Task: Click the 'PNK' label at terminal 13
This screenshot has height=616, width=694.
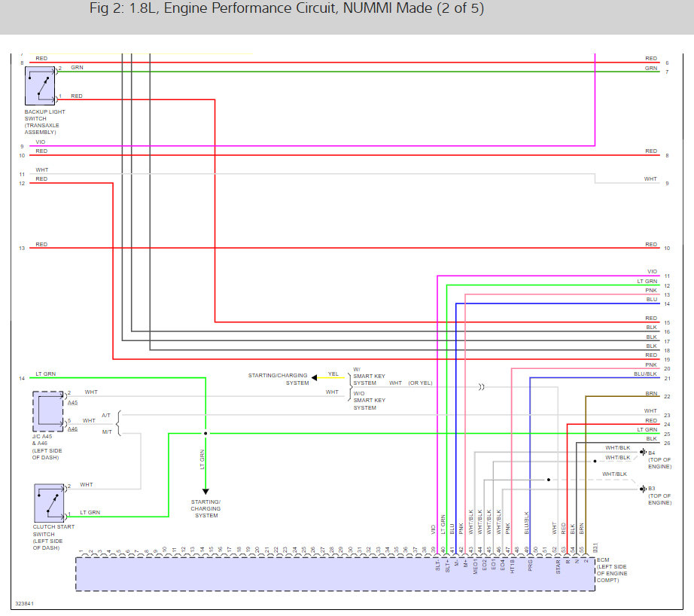Action: pos(651,291)
